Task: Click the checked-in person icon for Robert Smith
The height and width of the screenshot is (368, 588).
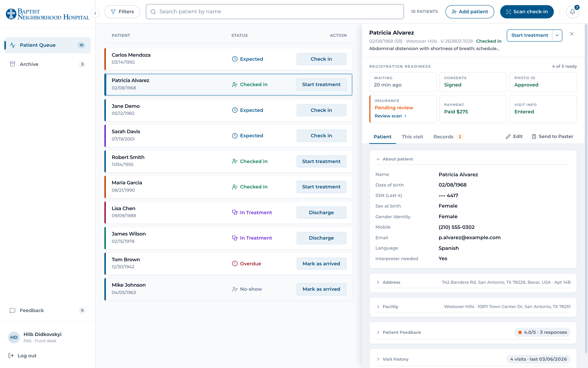Action: tap(235, 161)
